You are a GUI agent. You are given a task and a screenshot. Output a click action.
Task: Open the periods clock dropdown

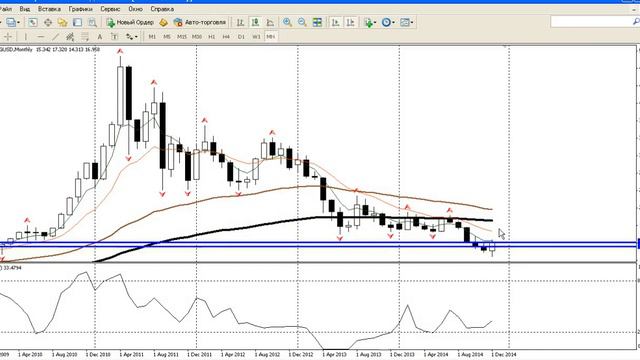388,22
